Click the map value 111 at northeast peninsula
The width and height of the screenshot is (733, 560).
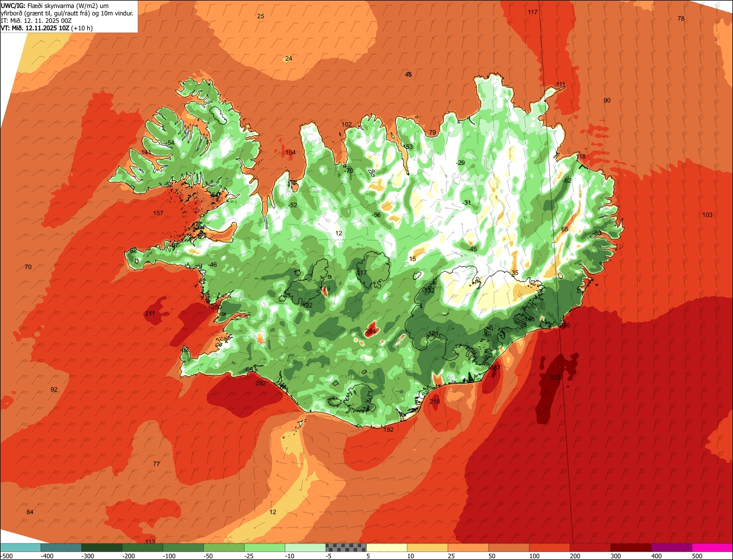click(561, 85)
